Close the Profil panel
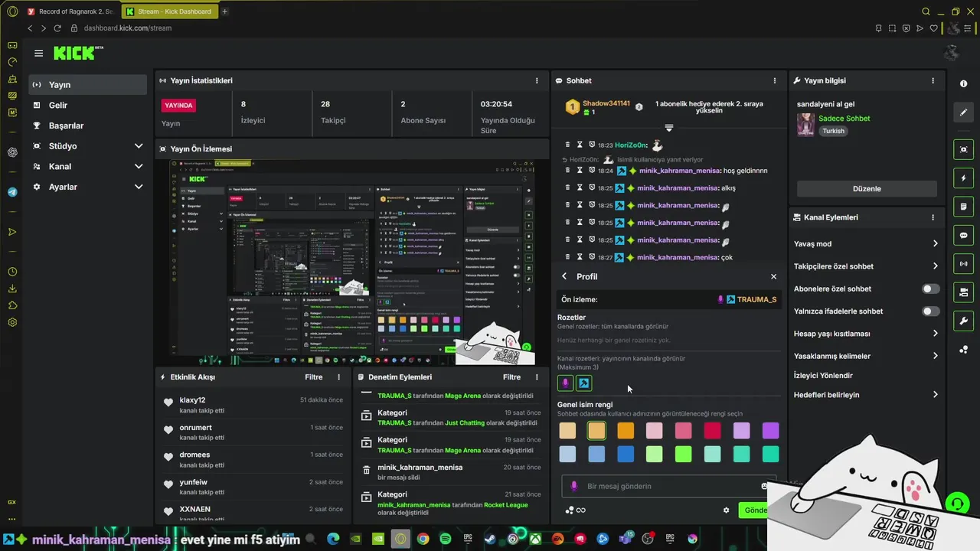Screen dimensions: 980x551 coord(773,276)
